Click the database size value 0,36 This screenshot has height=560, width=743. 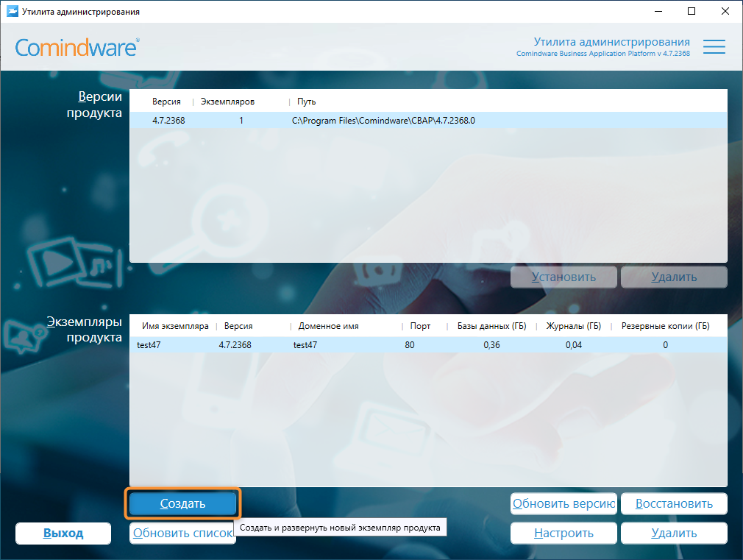(x=491, y=345)
